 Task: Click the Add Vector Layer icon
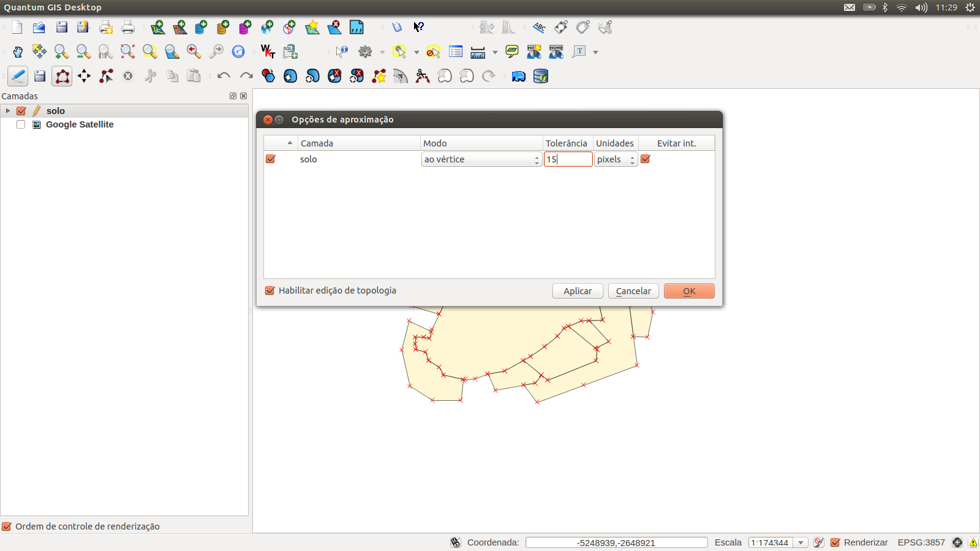[157, 28]
